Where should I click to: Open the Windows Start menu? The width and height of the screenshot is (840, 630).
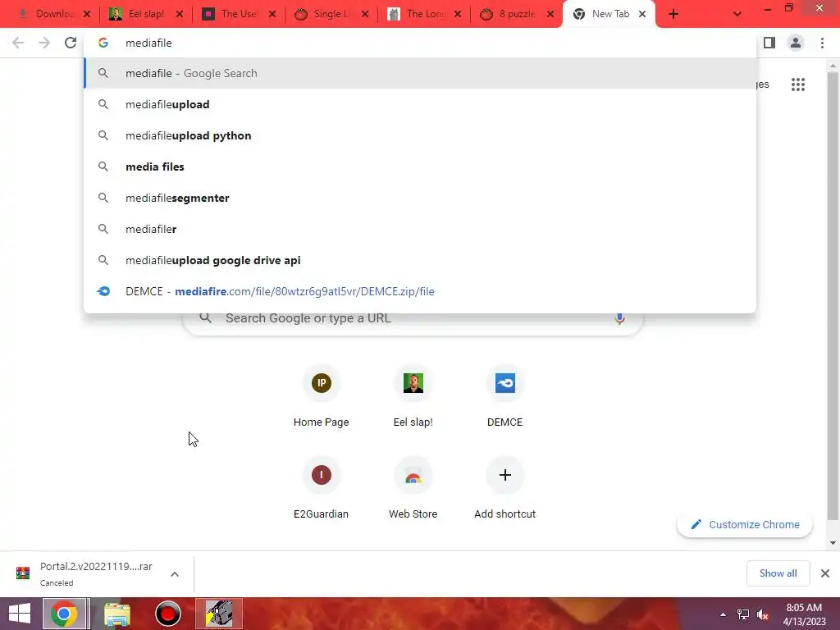(20, 614)
